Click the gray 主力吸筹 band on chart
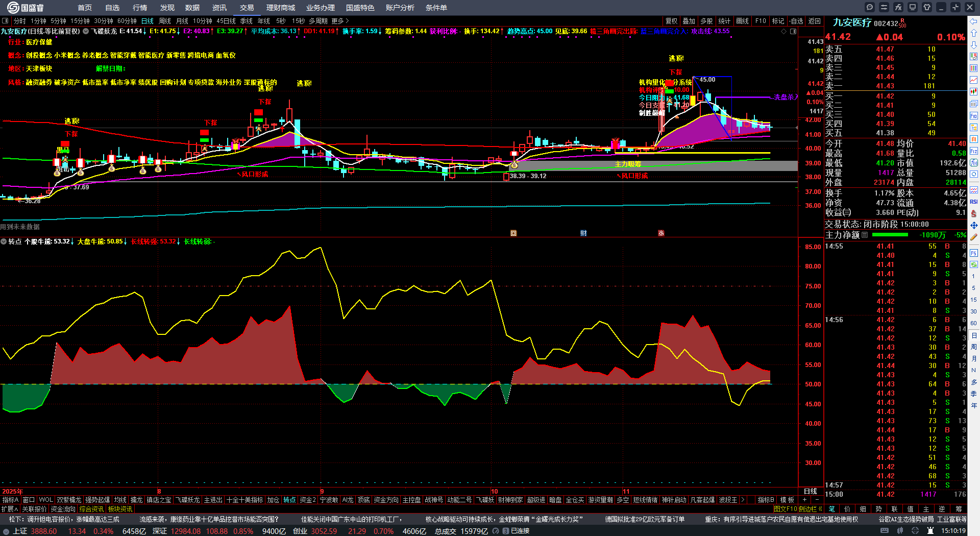This screenshot has width=980, height=536. pyautogui.click(x=653, y=165)
